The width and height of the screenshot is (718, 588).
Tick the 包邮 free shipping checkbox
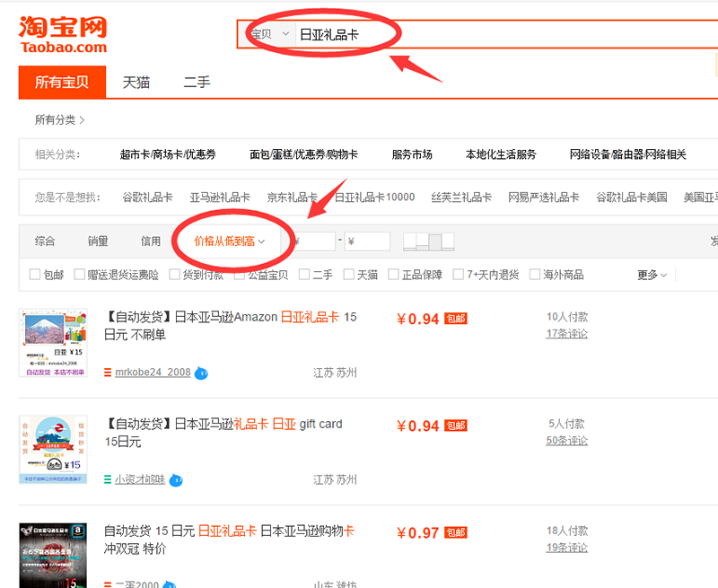tap(35, 275)
